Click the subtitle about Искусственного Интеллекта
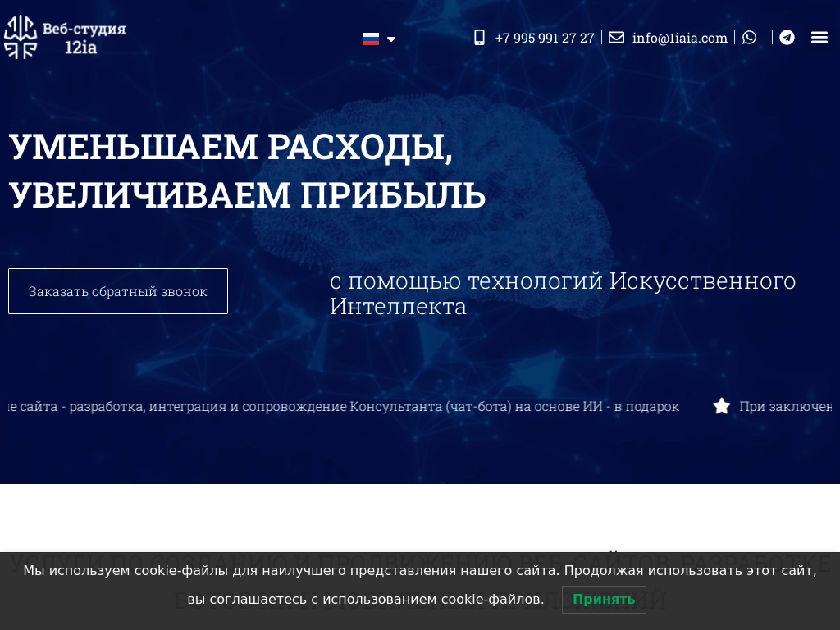The image size is (840, 630). 563,293
